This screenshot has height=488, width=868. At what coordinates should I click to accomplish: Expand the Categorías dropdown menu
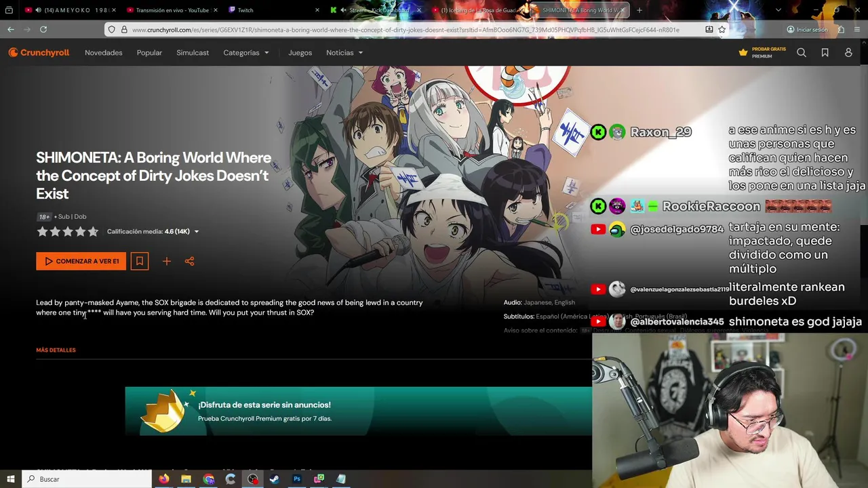coord(246,53)
